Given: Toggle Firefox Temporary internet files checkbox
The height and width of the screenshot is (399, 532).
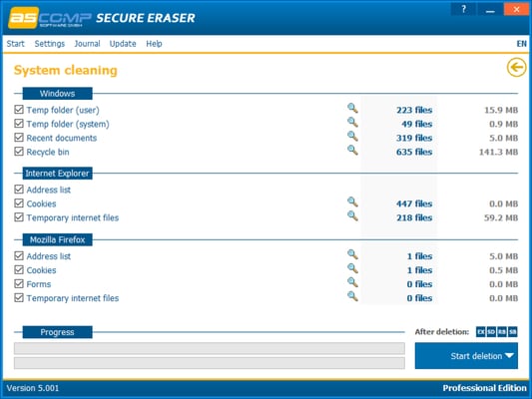Looking at the screenshot, I should coord(19,297).
